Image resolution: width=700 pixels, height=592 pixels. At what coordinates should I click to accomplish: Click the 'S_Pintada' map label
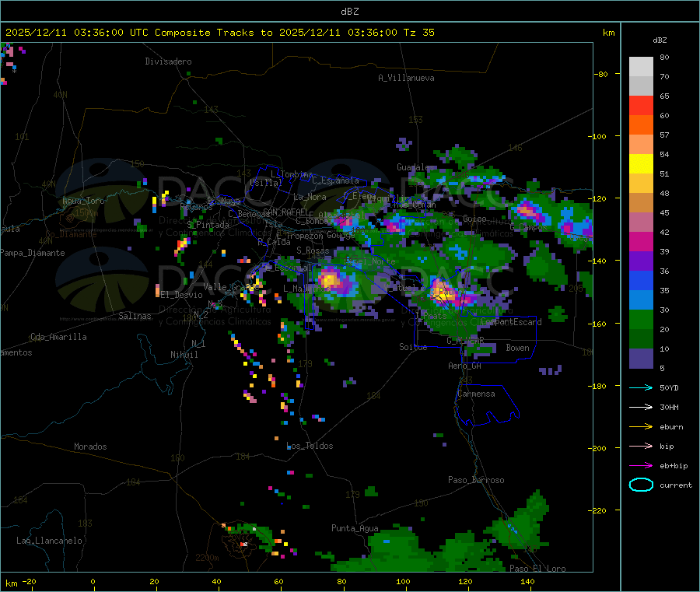coord(208,225)
